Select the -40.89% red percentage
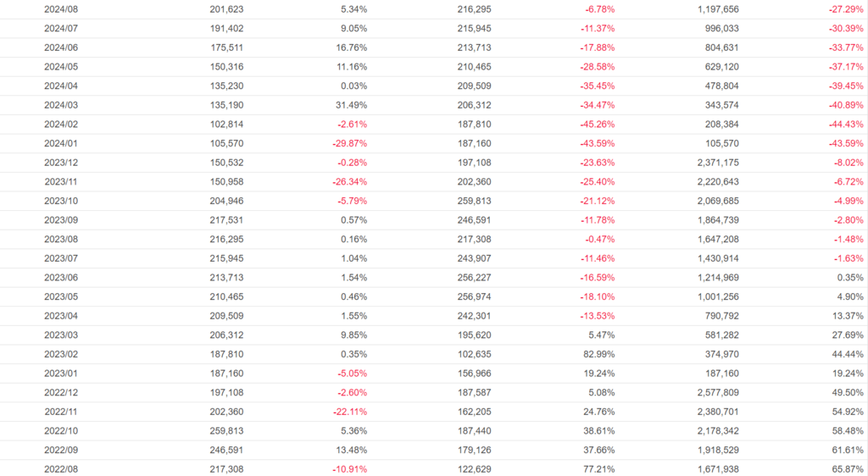 click(844, 105)
